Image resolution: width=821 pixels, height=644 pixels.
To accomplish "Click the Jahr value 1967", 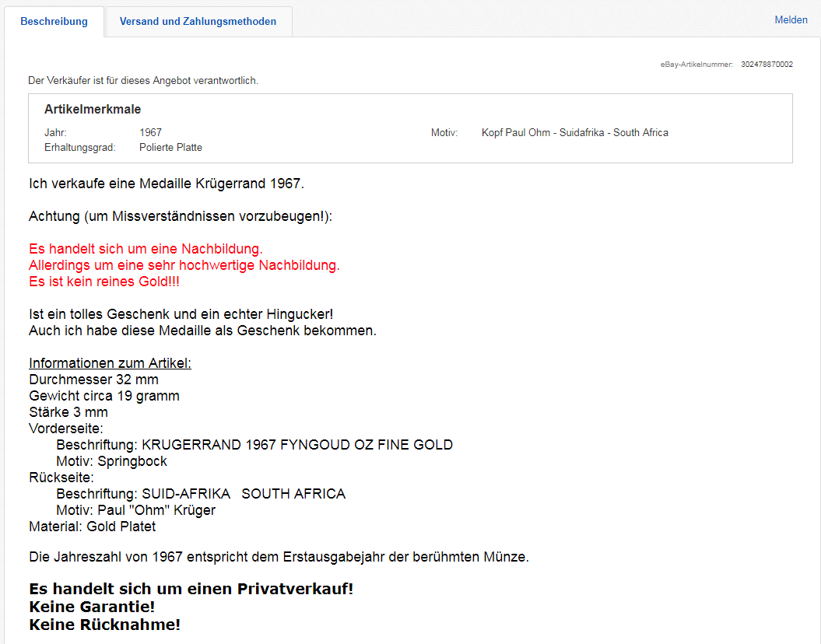I will 151,133.
